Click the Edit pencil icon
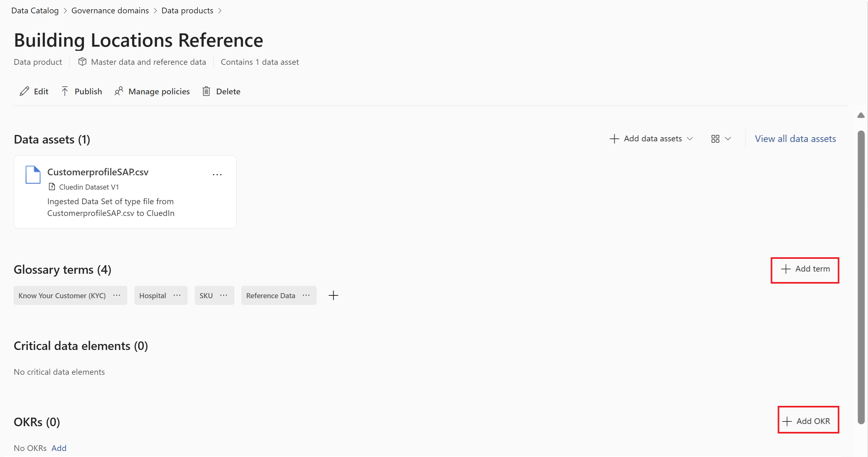The height and width of the screenshot is (457, 868). click(x=24, y=91)
